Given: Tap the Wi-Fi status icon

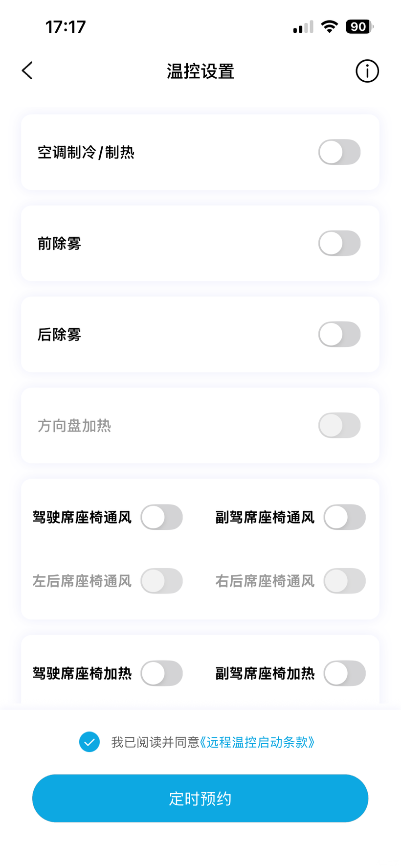Looking at the screenshot, I should coord(330,26).
